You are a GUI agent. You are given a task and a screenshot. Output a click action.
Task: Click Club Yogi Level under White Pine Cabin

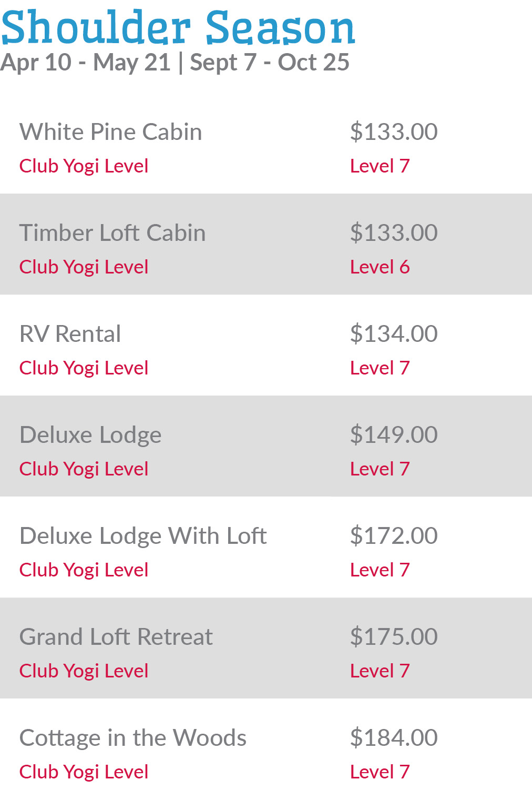(x=84, y=166)
